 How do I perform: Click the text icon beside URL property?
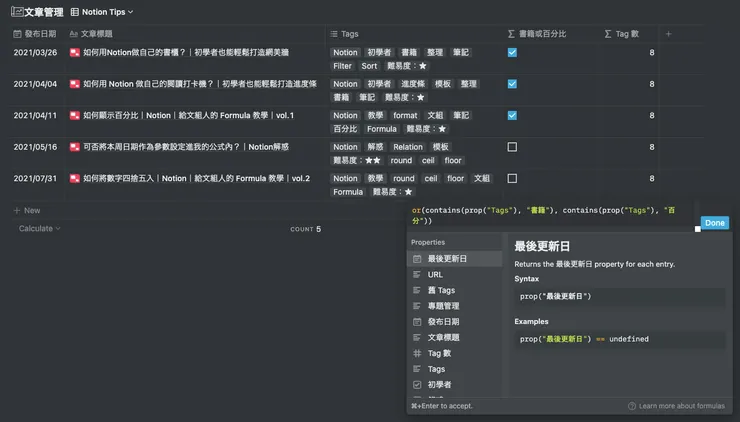pyautogui.click(x=417, y=274)
